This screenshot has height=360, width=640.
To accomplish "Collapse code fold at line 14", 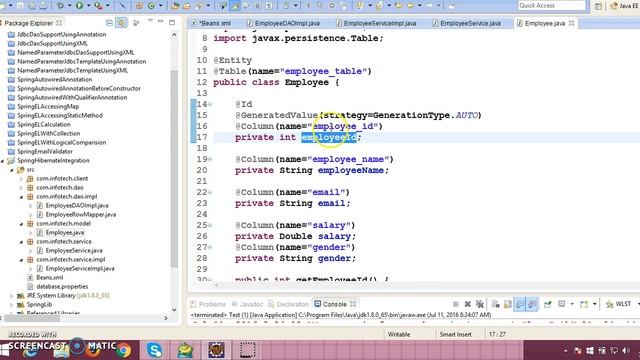I will tap(211, 104).
